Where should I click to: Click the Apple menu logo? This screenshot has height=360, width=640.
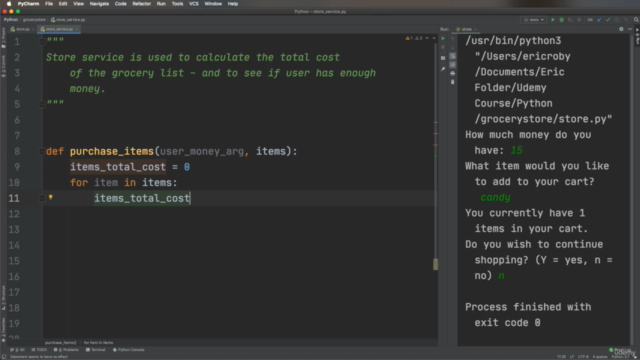9,4
